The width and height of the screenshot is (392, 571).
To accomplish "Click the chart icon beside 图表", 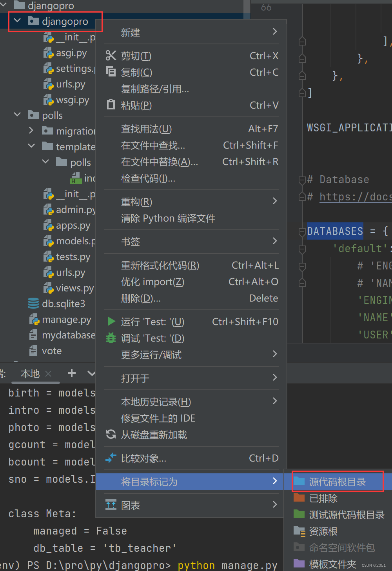I will click(x=111, y=505).
